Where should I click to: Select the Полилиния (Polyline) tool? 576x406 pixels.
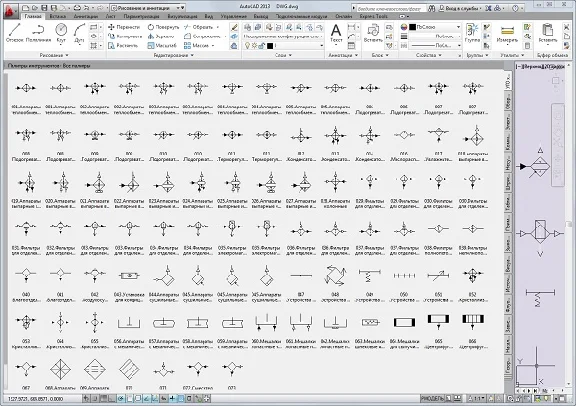tap(38, 33)
